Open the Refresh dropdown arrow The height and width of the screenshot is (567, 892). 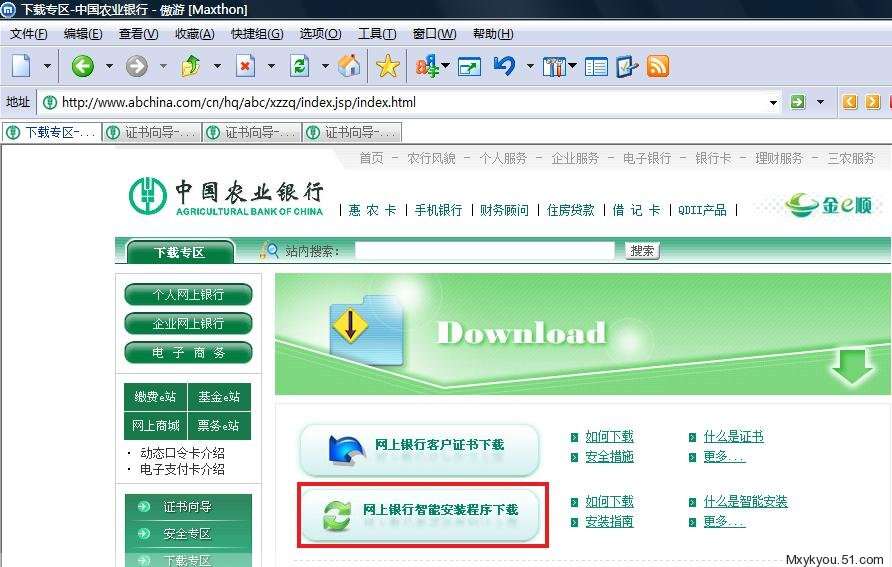point(325,66)
